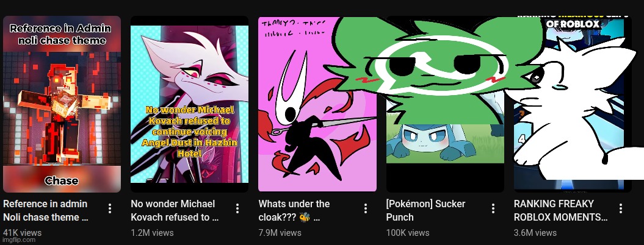Play the Roblox ranking clips thumbnail
The image size is (644, 245).
click(x=573, y=104)
